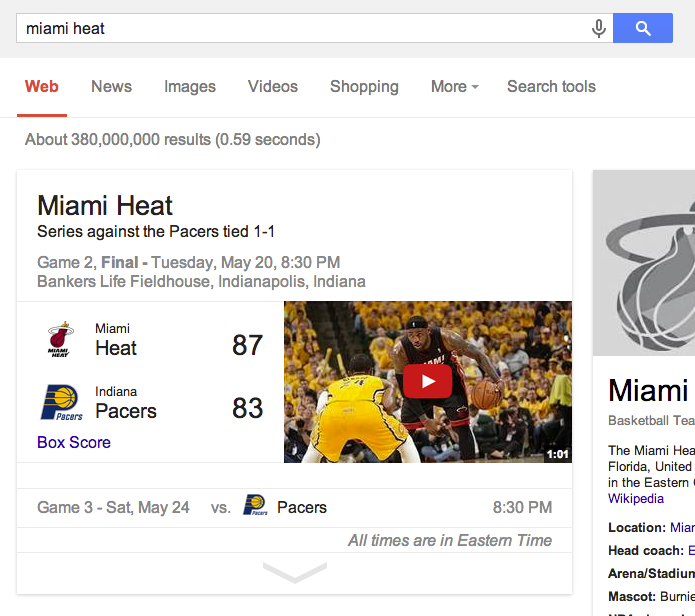The width and height of the screenshot is (695, 616).
Task: Click the 'Mascot:' label in side panel
Action: (632, 597)
